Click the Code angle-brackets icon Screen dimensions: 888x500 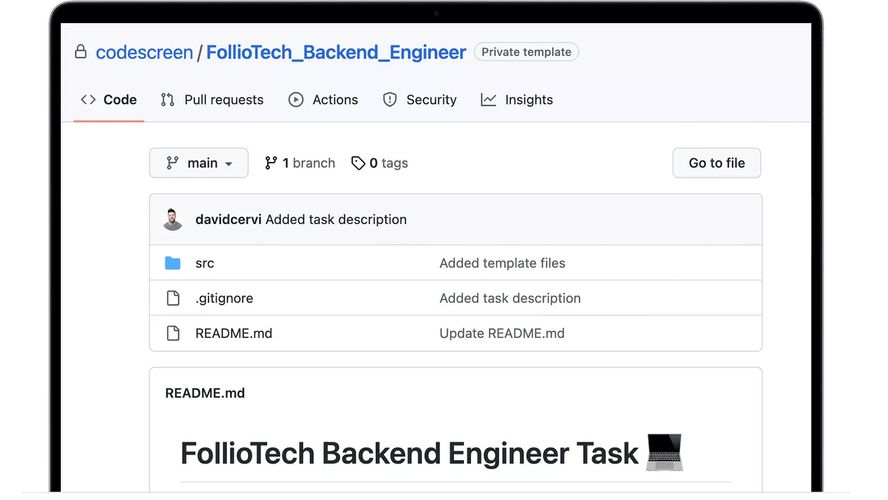88,100
